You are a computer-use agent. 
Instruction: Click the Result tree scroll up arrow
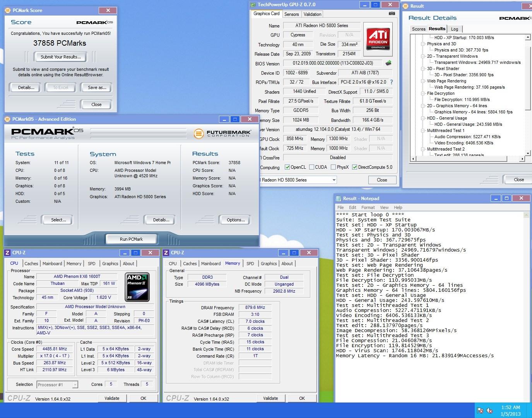pyautogui.click(x=528, y=37)
